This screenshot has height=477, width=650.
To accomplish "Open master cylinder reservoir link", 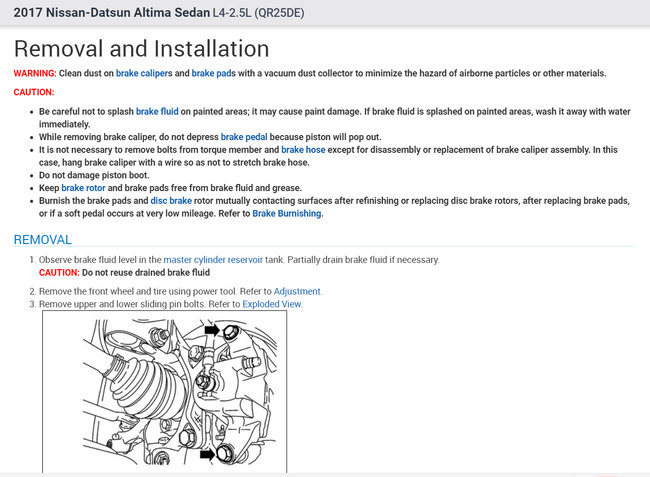I will click(x=213, y=260).
